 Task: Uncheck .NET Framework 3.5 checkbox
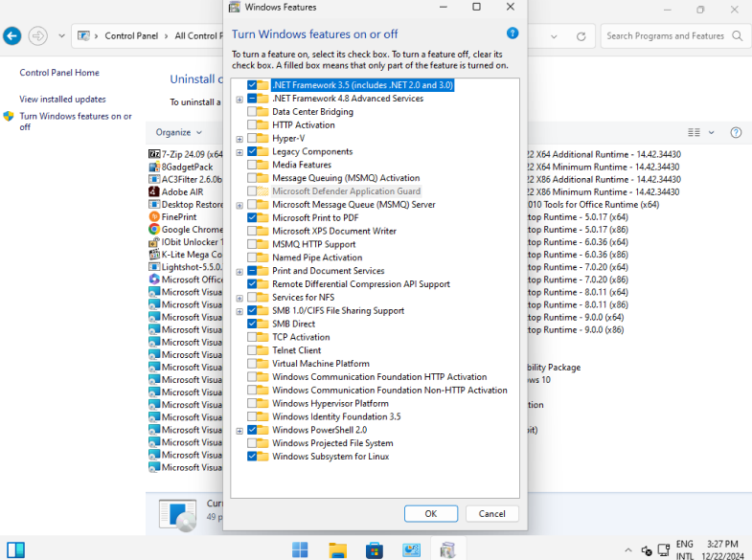pos(252,85)
